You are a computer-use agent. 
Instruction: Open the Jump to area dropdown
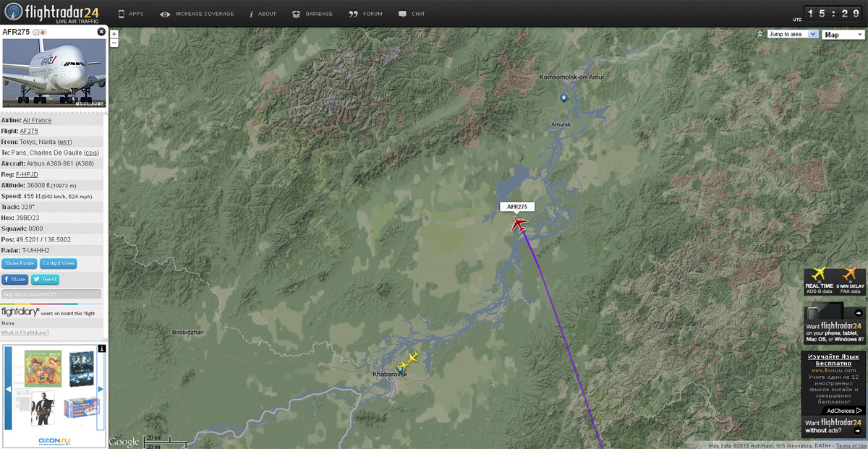point(792,34)
